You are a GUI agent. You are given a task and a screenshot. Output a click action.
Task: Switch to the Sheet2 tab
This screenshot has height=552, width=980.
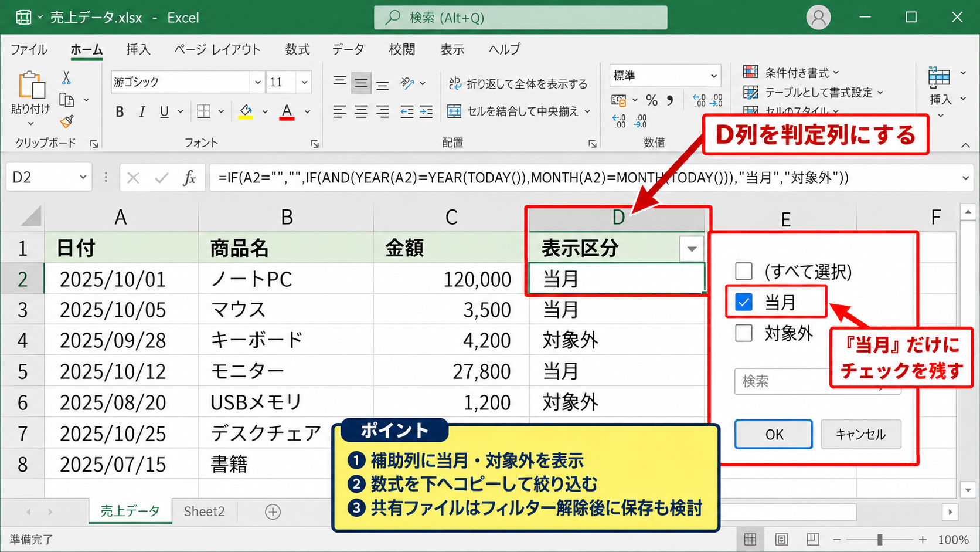click(x=204, y=512)
